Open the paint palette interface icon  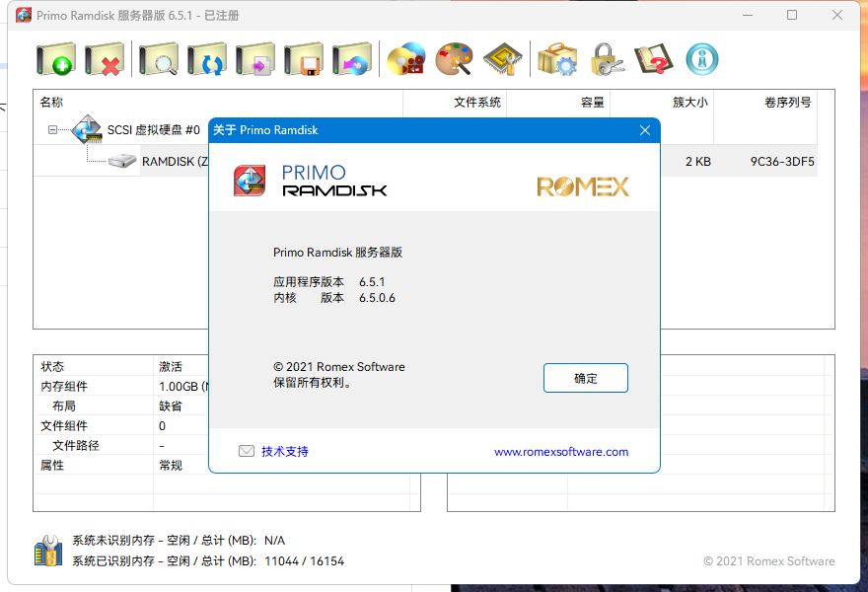point(455,58)
